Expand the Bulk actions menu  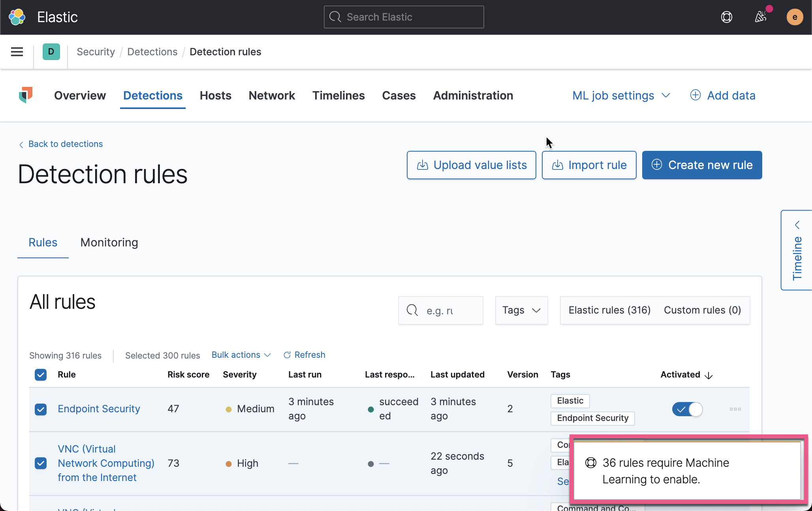pyautogui.click(x=241, y=355)
